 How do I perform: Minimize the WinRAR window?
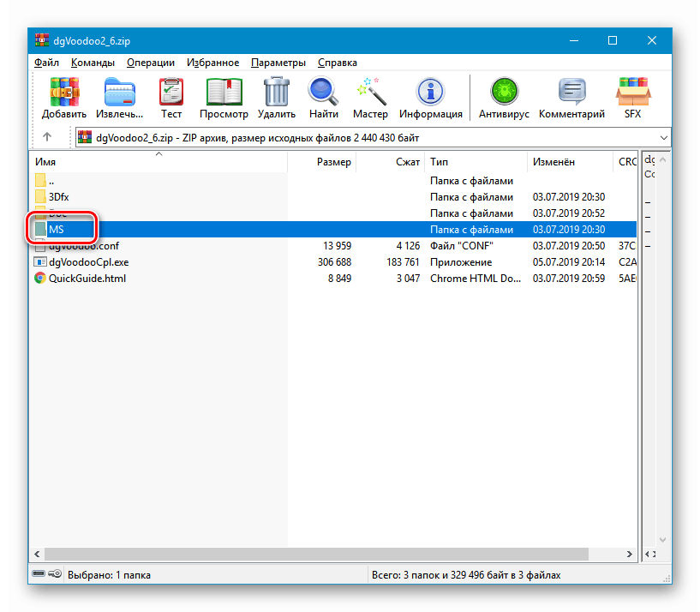(574, 40)
